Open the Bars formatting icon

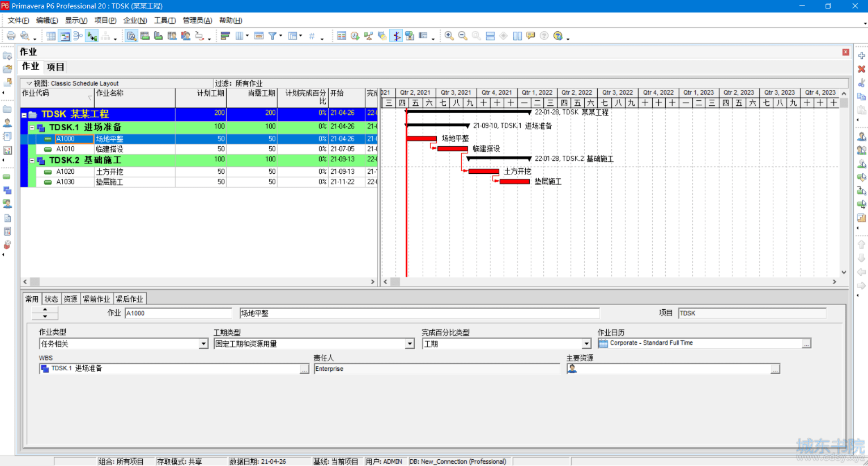tap(225, 36)
